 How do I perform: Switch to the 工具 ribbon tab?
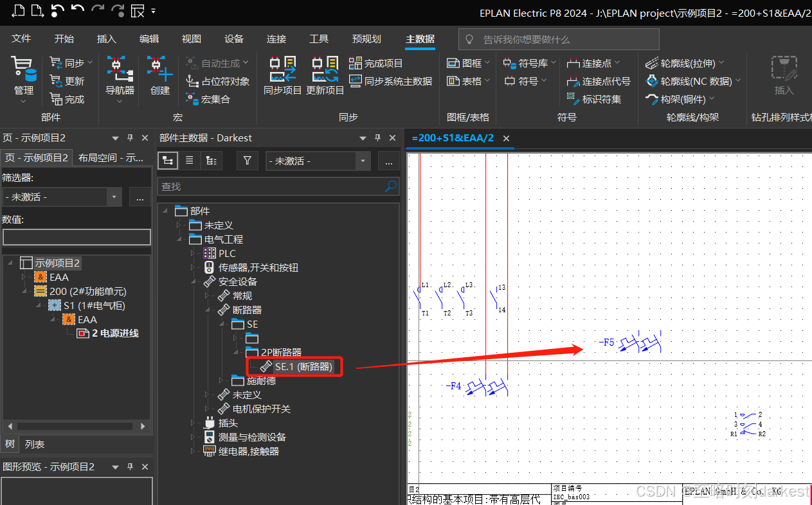click(319, 39)
